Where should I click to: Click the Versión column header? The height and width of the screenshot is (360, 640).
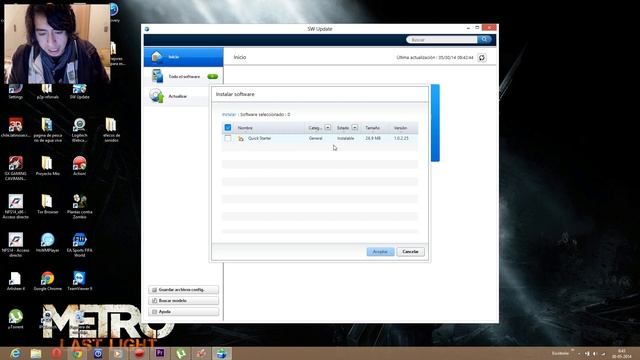400,128
